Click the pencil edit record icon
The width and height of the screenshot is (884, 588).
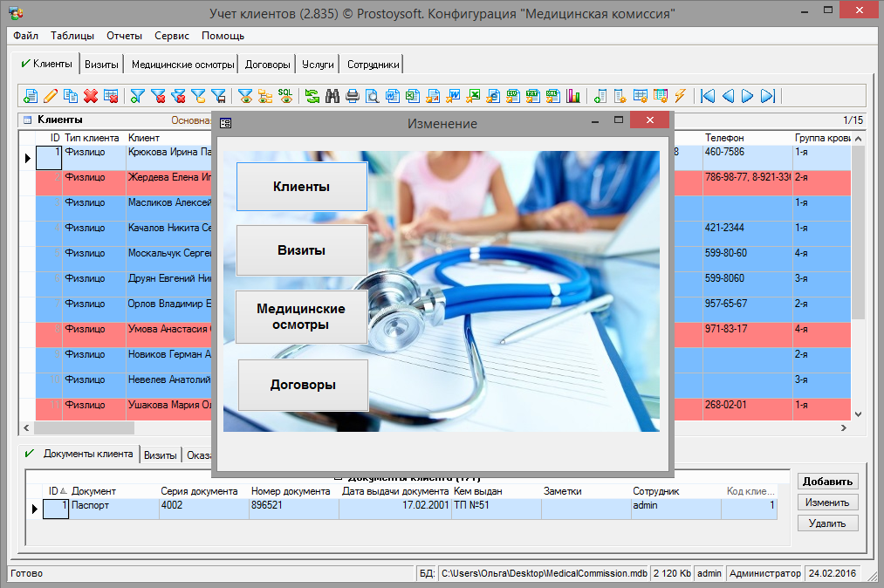[x=51, y=96]
